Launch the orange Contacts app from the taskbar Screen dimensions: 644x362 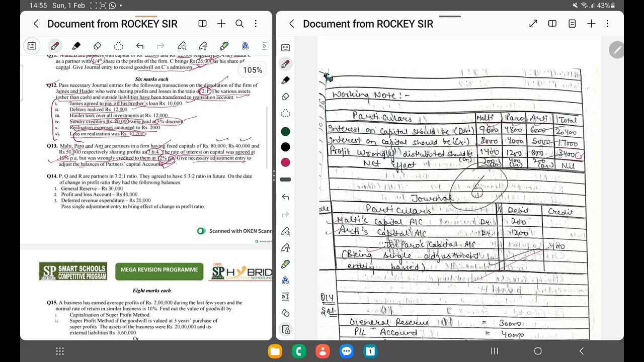pyautogui.click(x=323, y=351)
